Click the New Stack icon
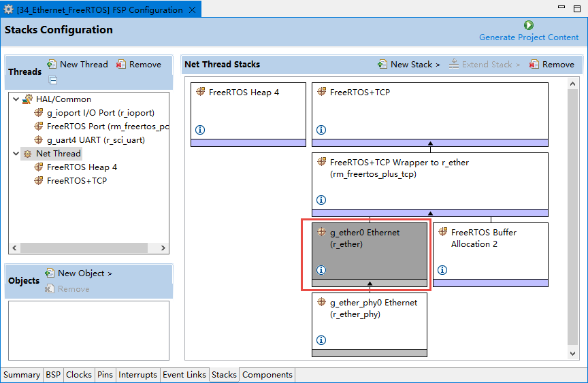This screenshot has width=588, height=383. (x=382, y=64)
